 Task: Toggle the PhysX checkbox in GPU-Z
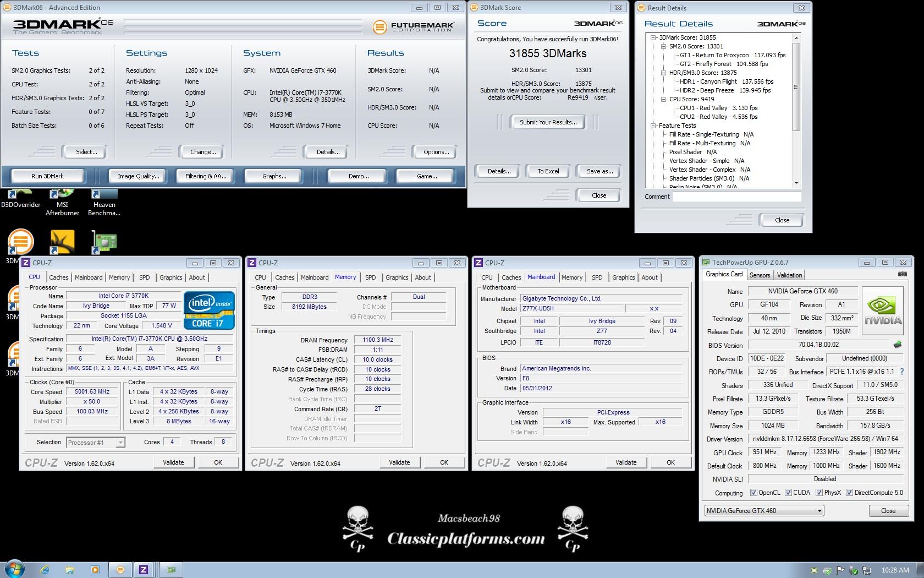(x=819, y=493)
